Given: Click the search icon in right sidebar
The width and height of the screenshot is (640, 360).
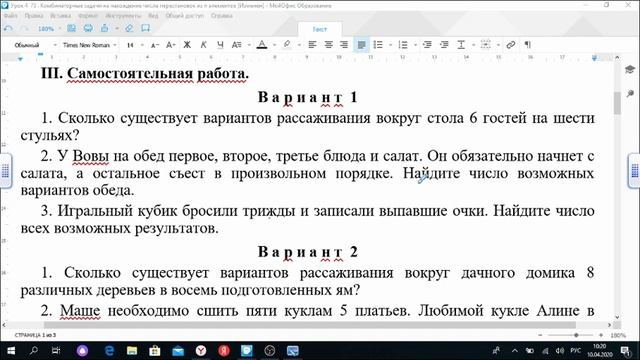Looking at the screenshot, I should click(x=630, y=94).
